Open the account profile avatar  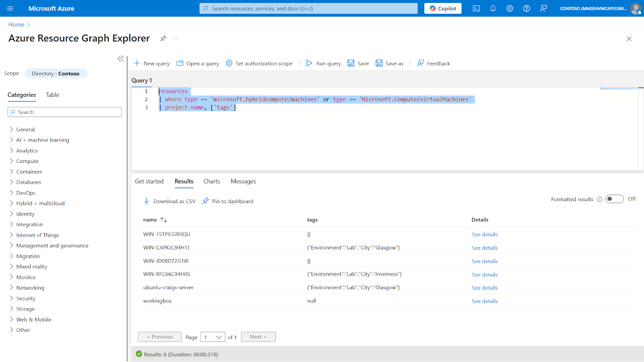point(636,8)
